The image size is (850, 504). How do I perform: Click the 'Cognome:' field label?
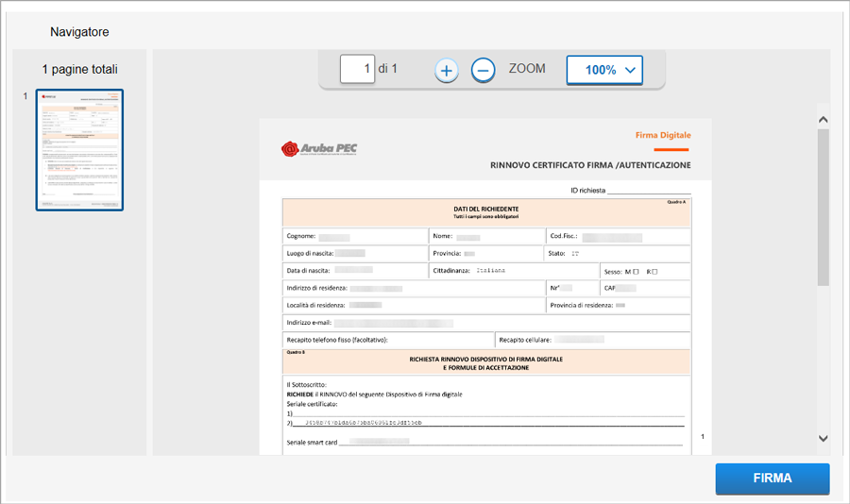[301, 236]
